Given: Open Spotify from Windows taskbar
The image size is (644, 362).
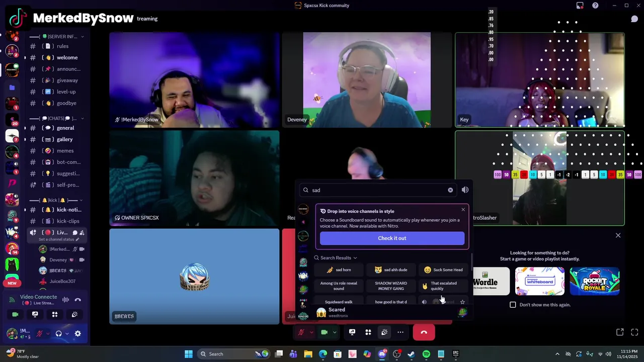Looking at the screenshot, I should pos(426,354).
